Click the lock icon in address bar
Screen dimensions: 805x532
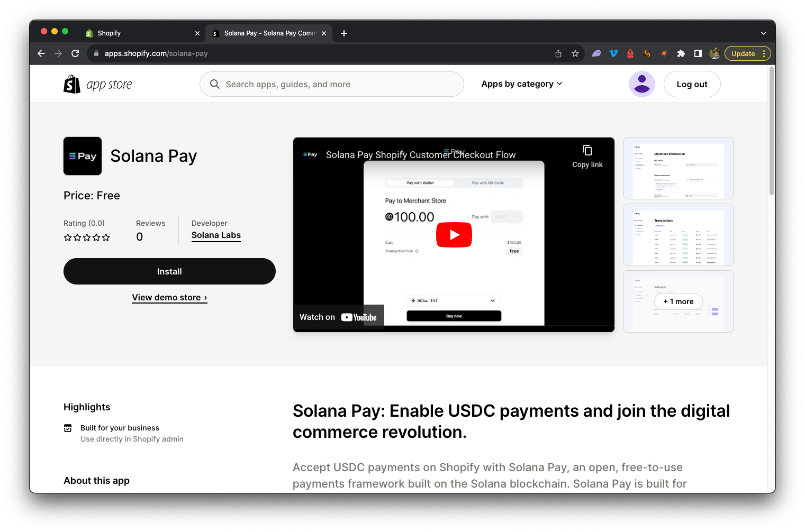pyautogui.click(x=96, y=53)
